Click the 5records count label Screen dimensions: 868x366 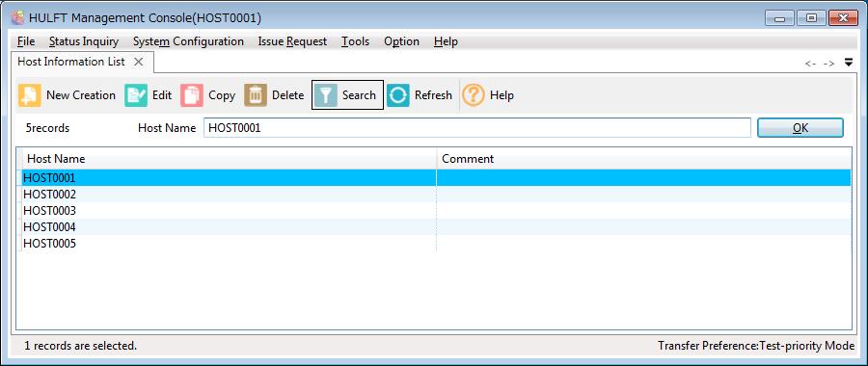coord(47,128)
